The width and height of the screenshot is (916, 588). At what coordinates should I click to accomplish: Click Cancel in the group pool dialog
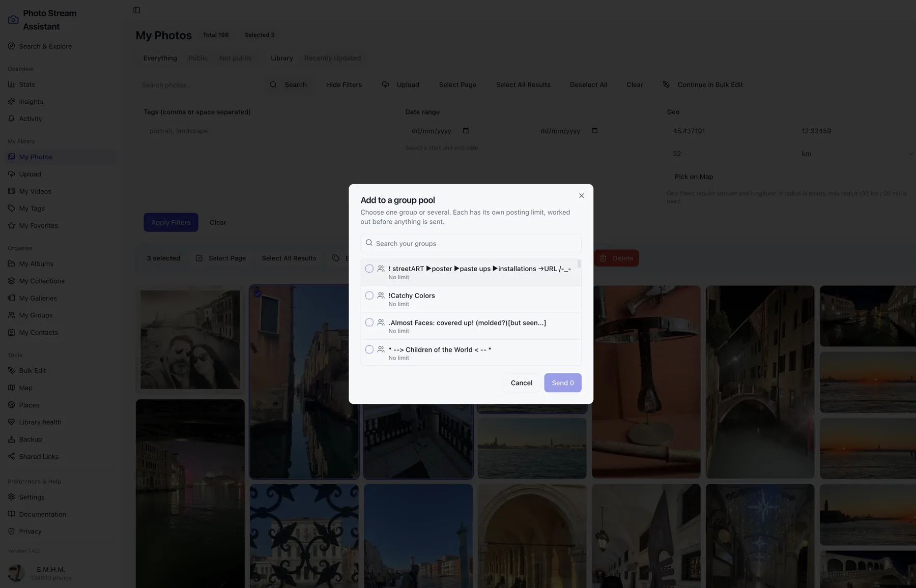[x=522, y=383]
